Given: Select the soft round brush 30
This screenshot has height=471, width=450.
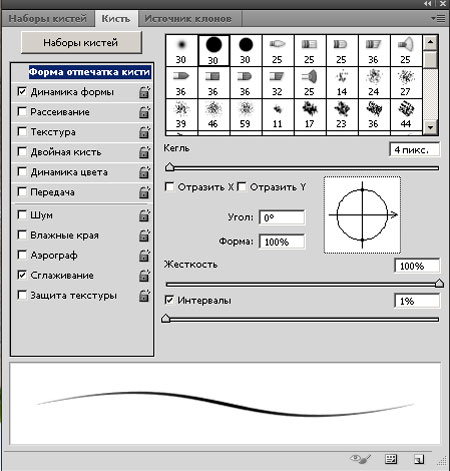Looking at the screenshot, I should click(181, 50).
